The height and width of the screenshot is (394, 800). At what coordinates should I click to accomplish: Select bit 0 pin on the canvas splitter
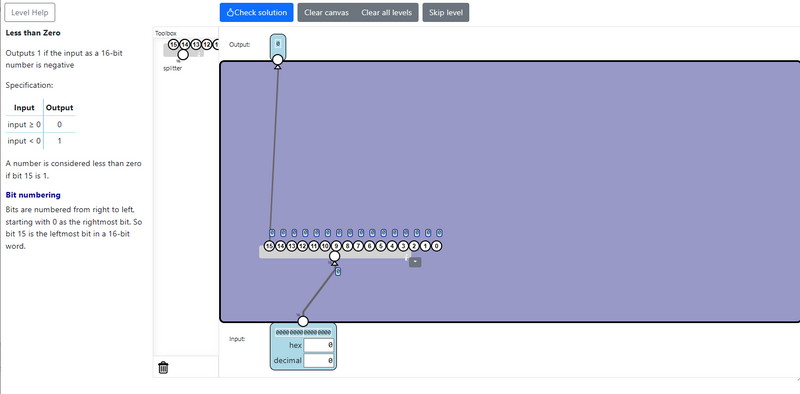(x=437, y=246)
